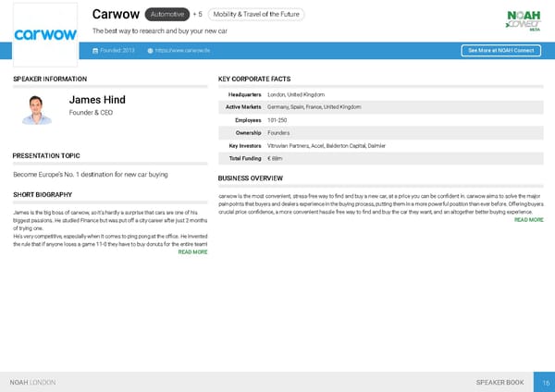This screenshot has height=392, width=555.
Task: Click the page number 16 box
Action: click(x=545, y=382)
